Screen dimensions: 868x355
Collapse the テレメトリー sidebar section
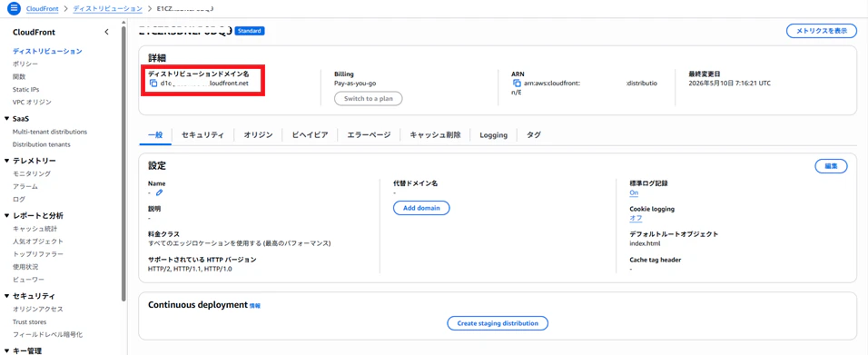(x=6, y=161)
